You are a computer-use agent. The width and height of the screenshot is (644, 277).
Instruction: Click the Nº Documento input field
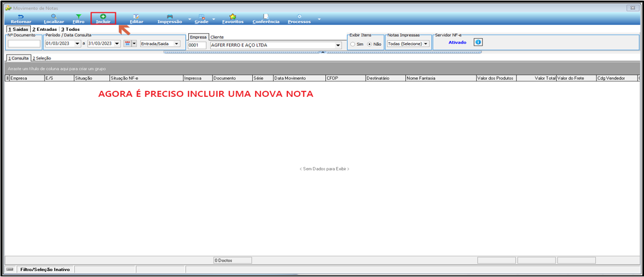tap(24, 43)
